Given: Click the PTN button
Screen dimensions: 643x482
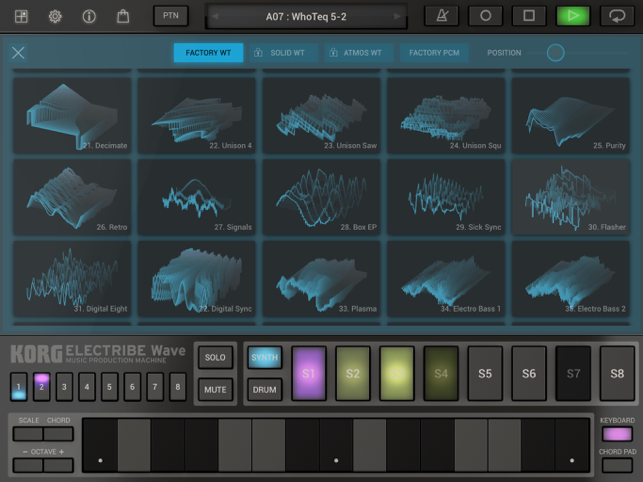Looking at the screenshot, I should [170, 16].
